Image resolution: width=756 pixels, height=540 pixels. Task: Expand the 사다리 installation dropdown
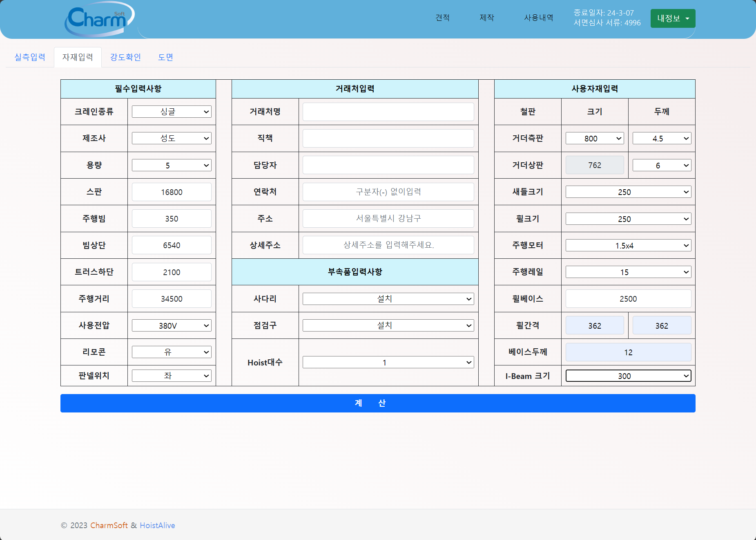tap(388, 299)
